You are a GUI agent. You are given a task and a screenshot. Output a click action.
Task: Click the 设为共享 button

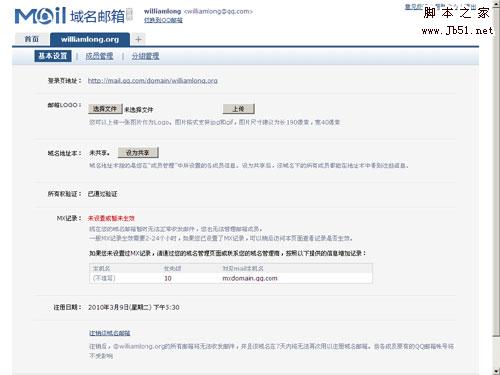tap(138, 153)
